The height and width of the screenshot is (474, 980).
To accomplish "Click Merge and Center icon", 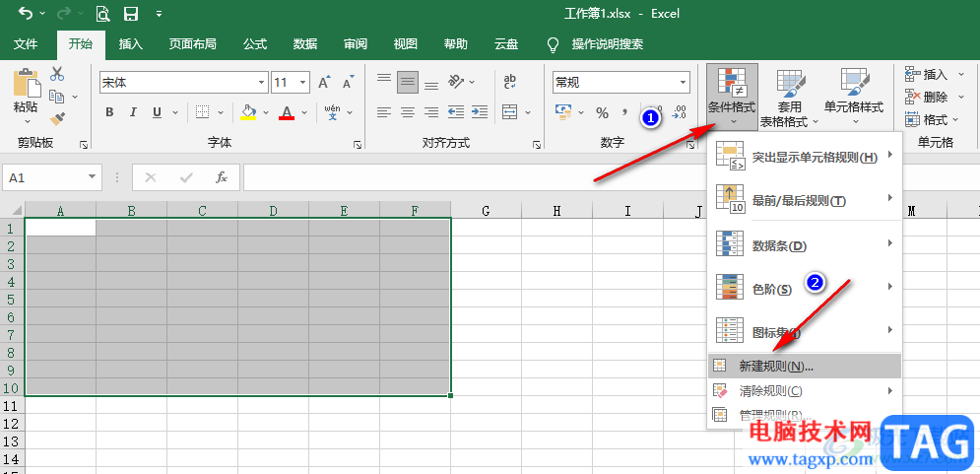I will 510,112.
